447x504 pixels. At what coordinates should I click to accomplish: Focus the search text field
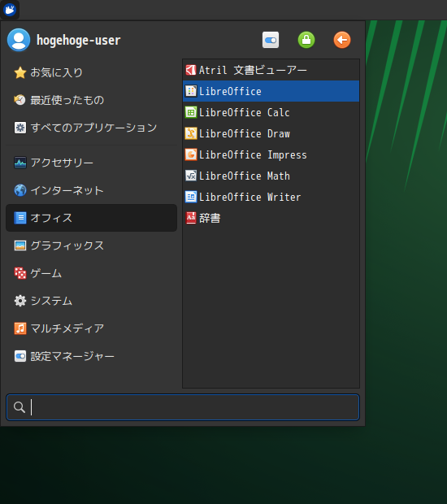(183, 407)
